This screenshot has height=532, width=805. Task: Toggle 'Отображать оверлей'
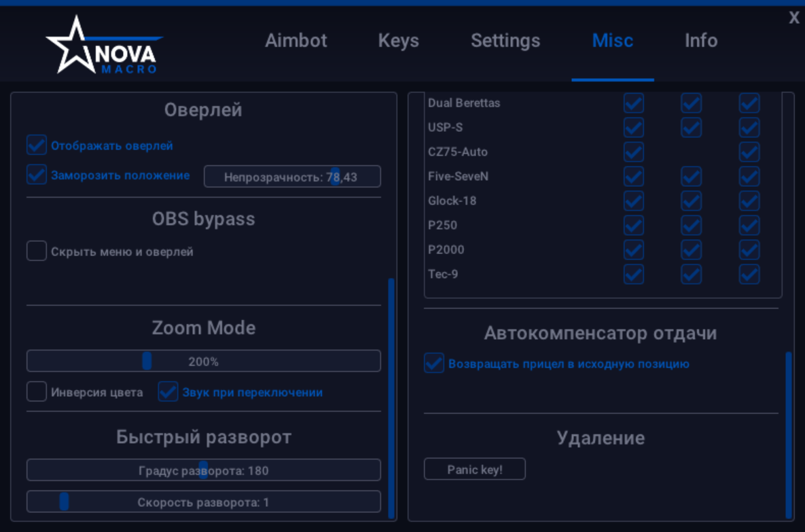tap(36, 145)
